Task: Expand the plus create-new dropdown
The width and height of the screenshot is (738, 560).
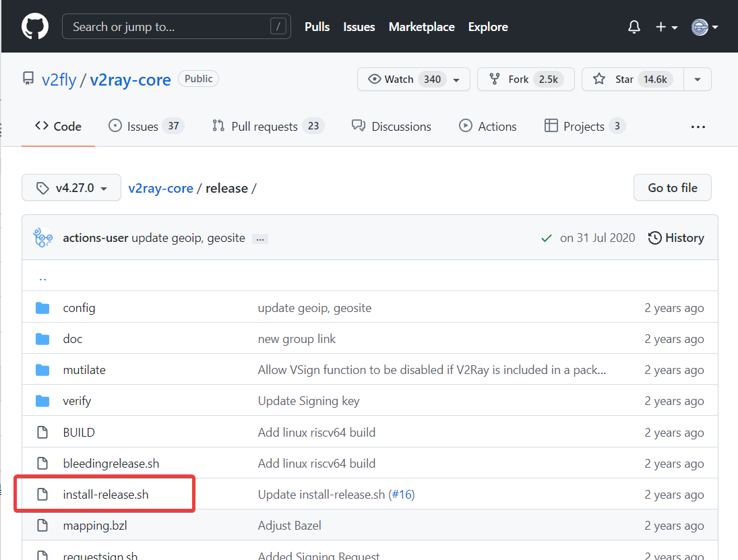Action: (666, 27)
